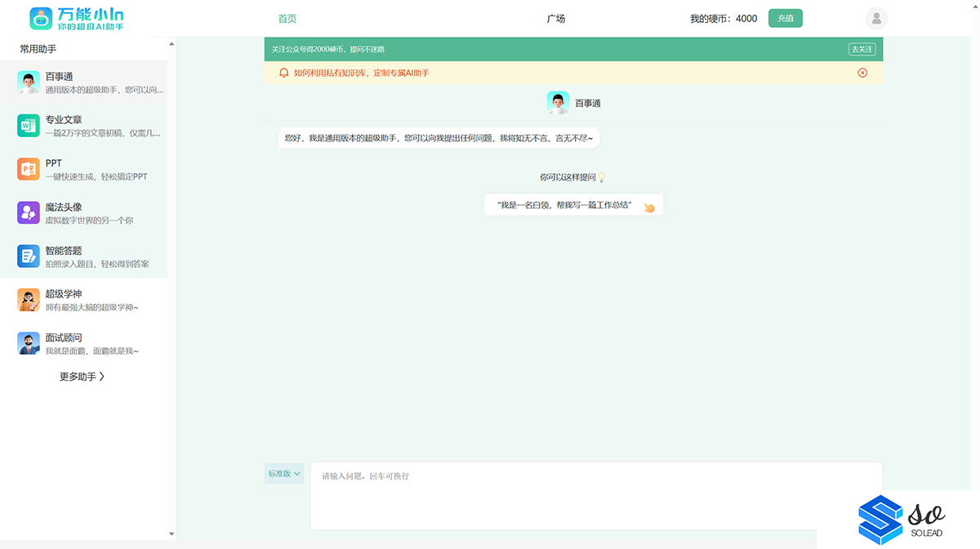
Task: Expand 更多助手 list
Action: 82,377
